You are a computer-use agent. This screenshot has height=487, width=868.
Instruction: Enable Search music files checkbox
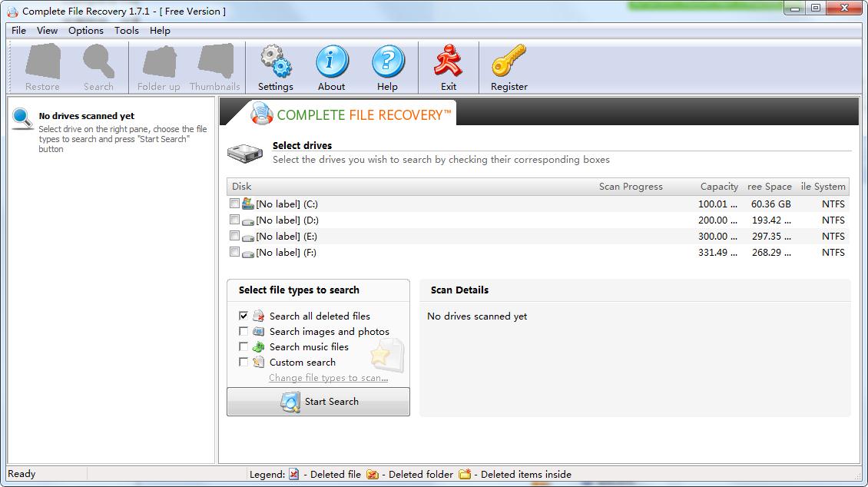[243, 346]
